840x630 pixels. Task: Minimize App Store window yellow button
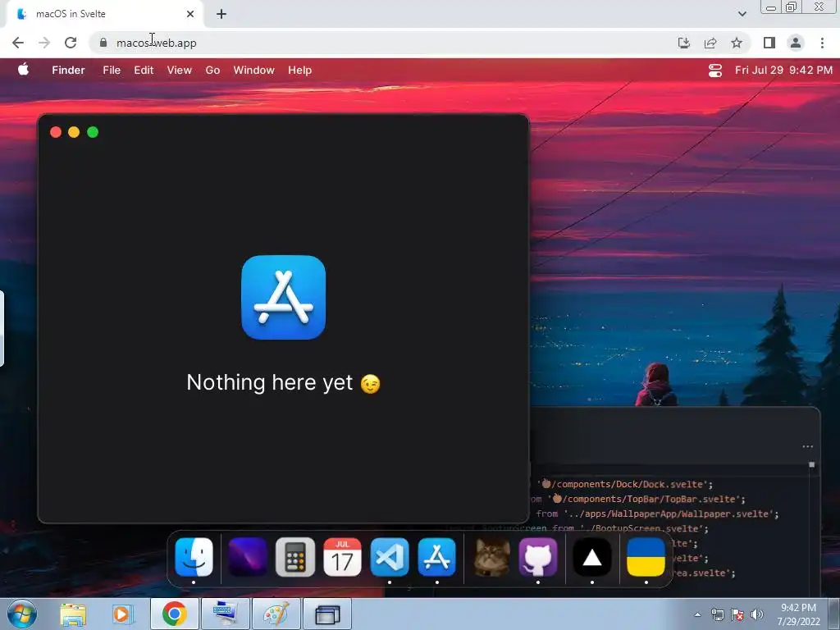tap(74, 132)
